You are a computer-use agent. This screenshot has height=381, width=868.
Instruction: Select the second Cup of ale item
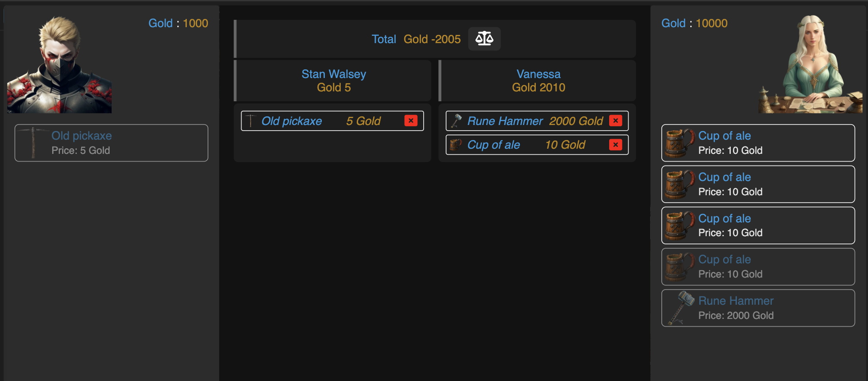(758, 184)
